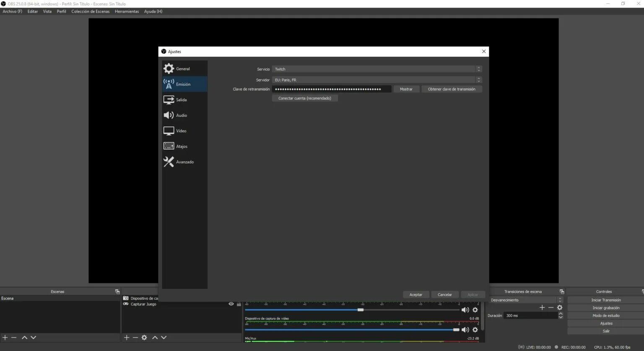Screen dimensions: 644x351
Task: Click the REC status indicator dot
Action: coord(556,347)
